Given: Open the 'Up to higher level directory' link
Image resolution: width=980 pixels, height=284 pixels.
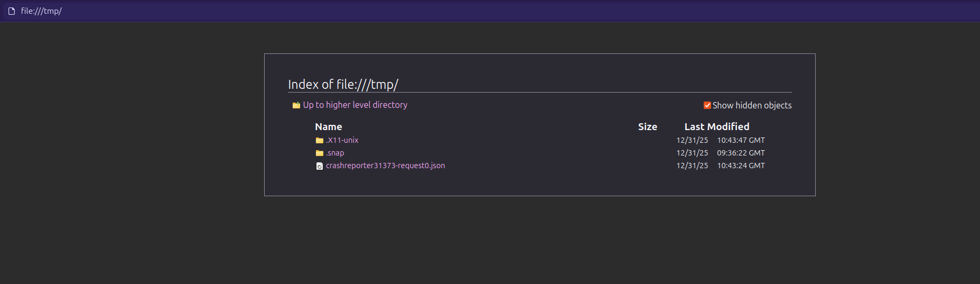Looking at the screenshot, I should point(355,105).
